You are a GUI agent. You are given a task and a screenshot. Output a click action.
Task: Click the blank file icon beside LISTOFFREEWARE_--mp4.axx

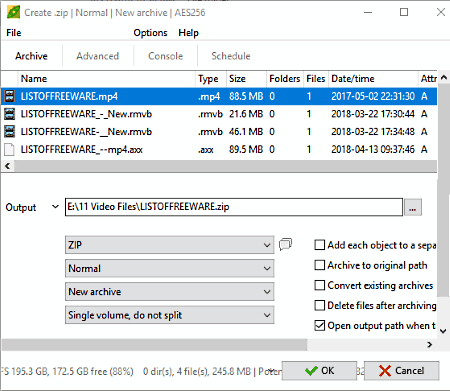[x=9, y=149]
